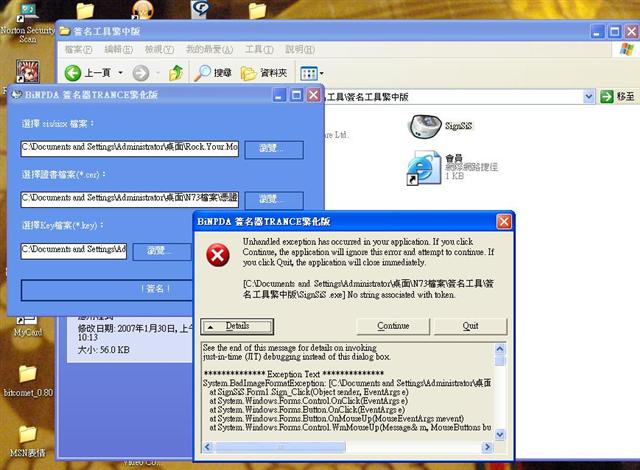Open the Search (搜尋) toolbar button

click(x=213, y=73)
